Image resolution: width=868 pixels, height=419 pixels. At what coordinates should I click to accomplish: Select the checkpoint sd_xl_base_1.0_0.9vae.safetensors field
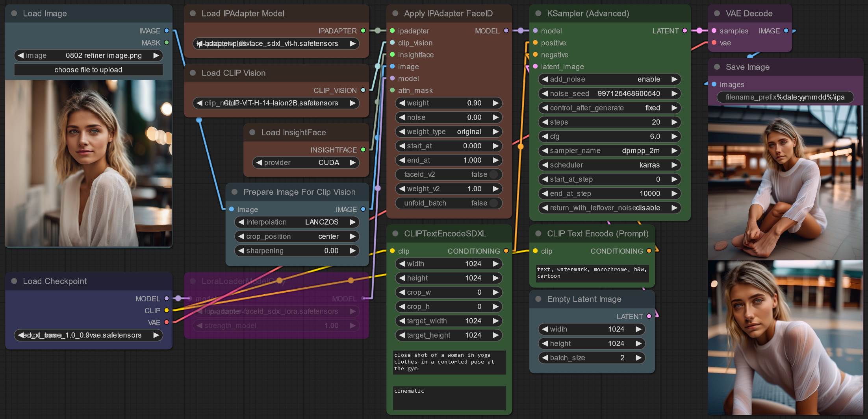click(x=88, y=335)
